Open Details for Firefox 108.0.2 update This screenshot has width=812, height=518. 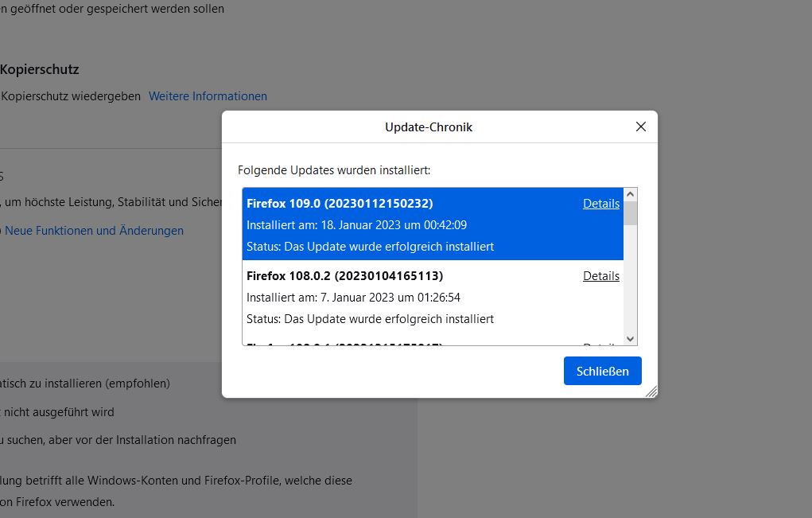(600, 276)
